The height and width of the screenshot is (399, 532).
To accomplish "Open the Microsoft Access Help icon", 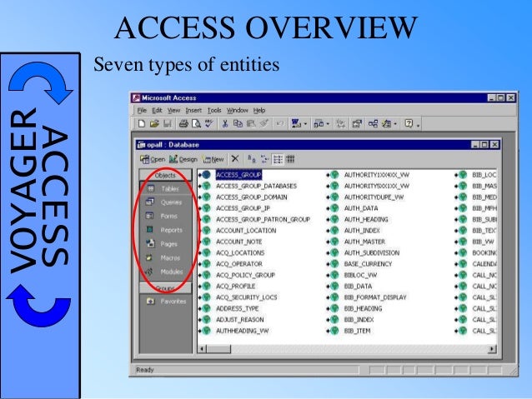I will point(409,124).
